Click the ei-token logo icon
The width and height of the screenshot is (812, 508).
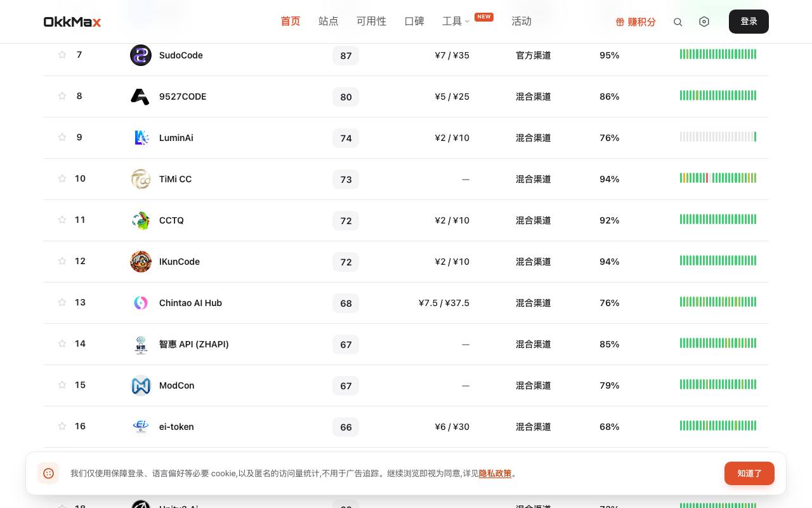coord(141,427)
